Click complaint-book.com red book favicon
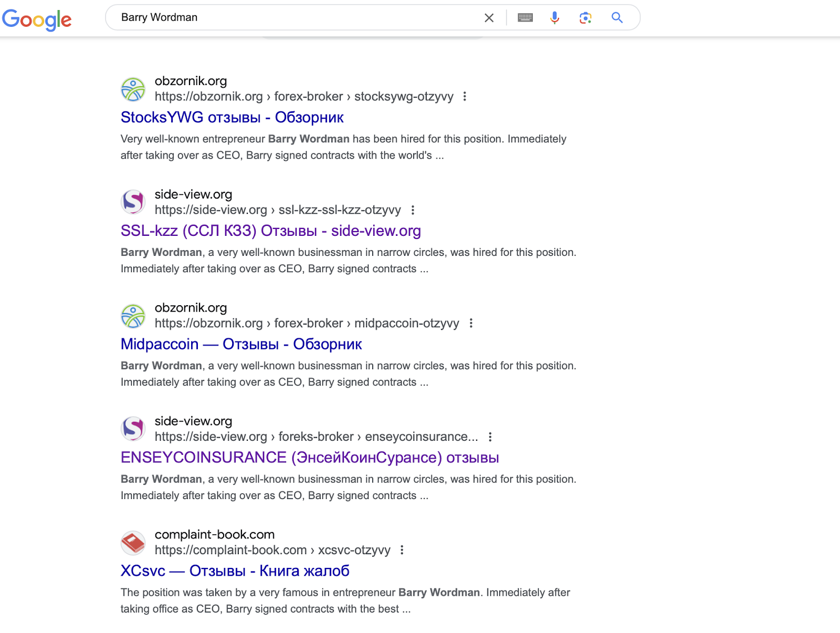Screen dimensions: 840x633 click(133, 543)
